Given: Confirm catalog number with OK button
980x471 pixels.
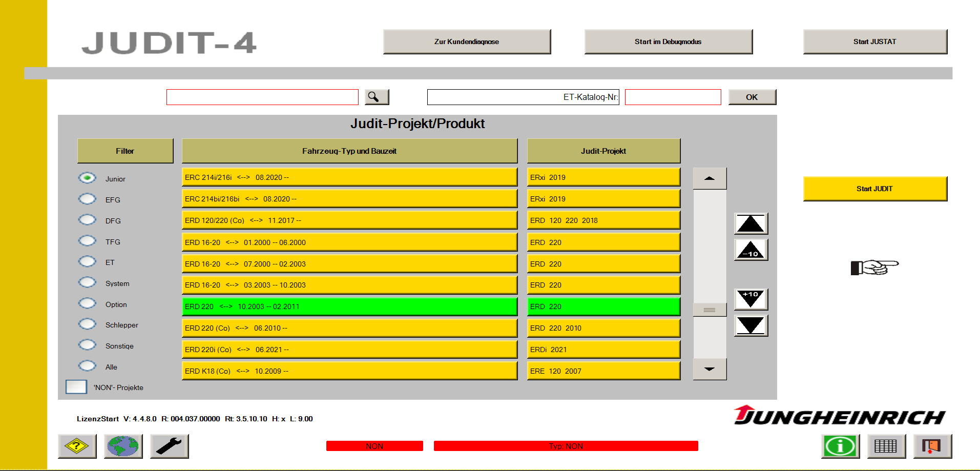Looking at the screenshot, I should pos(752,97).
